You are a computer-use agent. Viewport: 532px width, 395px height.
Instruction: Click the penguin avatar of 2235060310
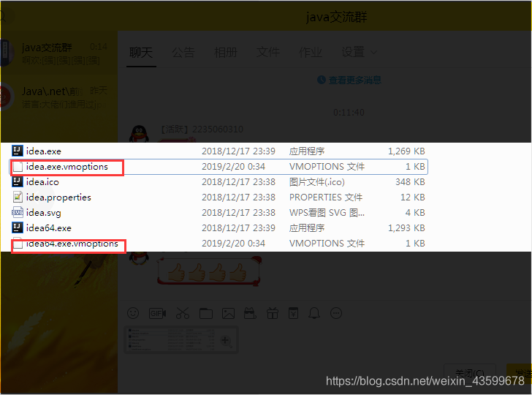(139, 133)
